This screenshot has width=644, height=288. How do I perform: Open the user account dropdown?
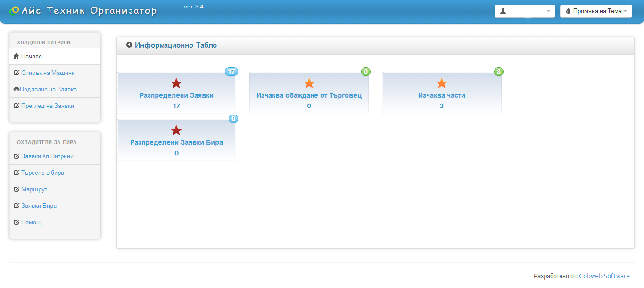(x=525, y=11)
